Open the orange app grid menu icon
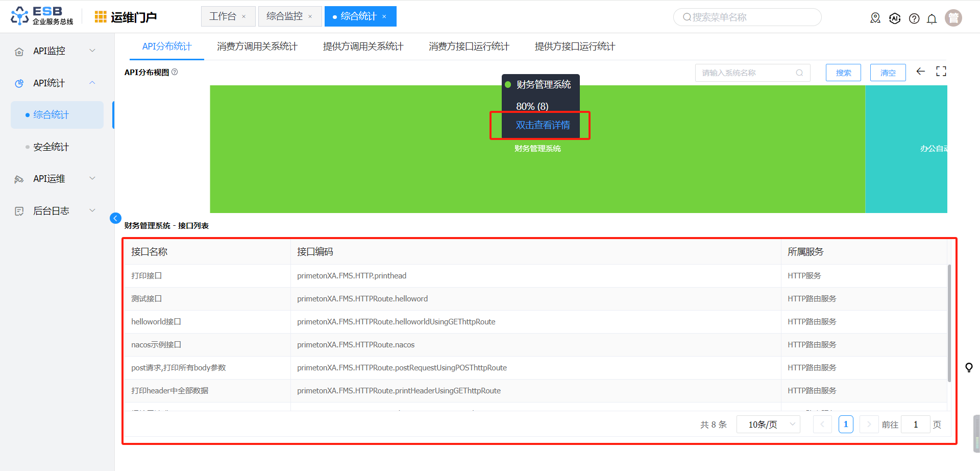Viewport: 980px width, 471px height. coord(101,17)
